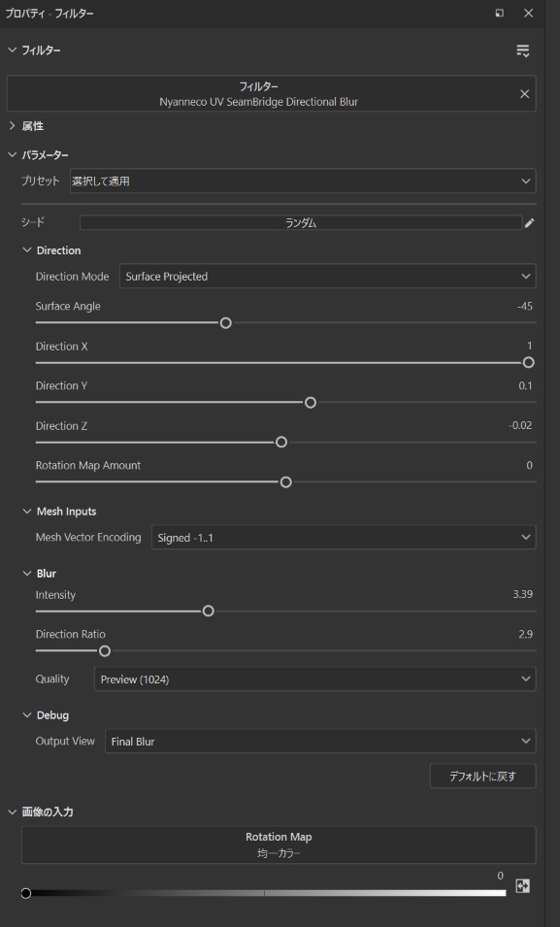
Task: Collapse the Mesh Inputs group
Action: pyautogui.click(x=26, y=512)
